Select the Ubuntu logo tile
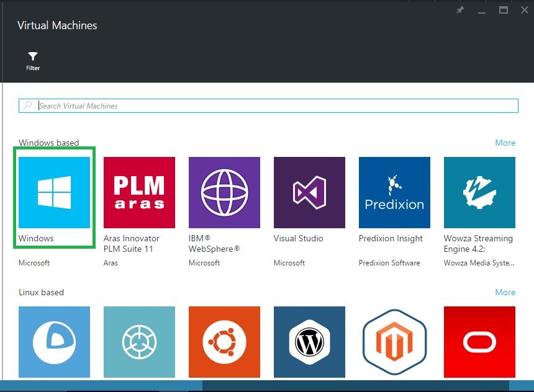 click(224, 342)
